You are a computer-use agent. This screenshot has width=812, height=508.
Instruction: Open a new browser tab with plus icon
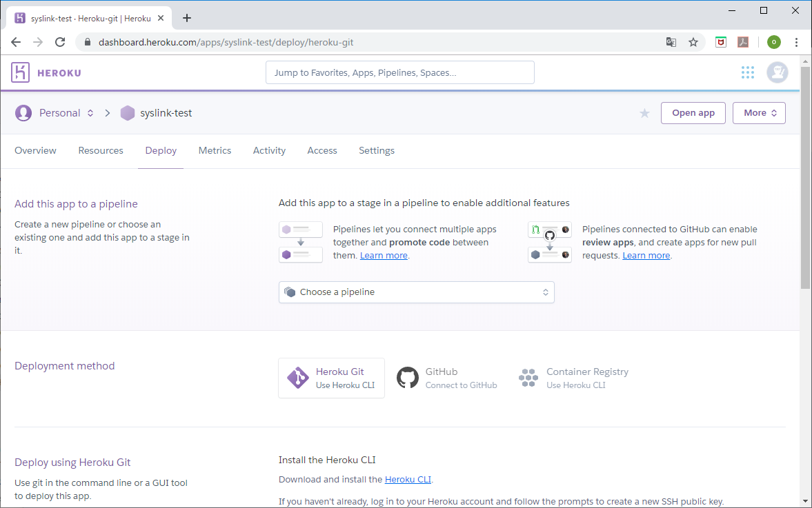click(x=187, y=18)
